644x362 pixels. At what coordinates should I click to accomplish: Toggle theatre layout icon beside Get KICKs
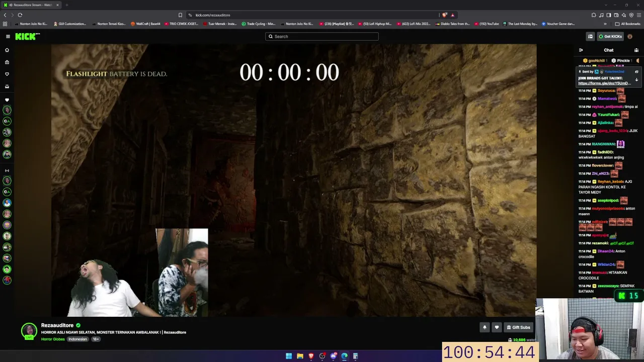[x=590, y=36]
